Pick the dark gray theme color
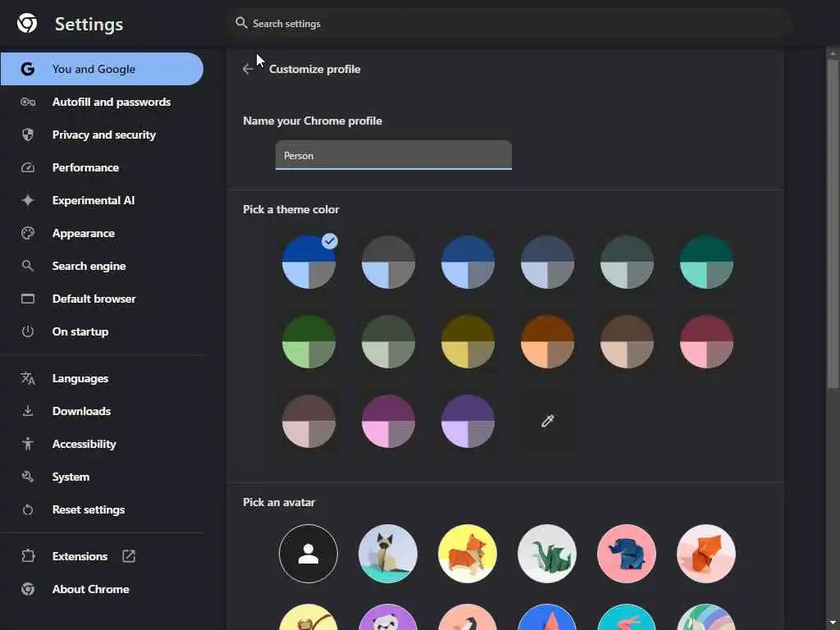Viewport: 840px width, 630px height. click(388, 262)
